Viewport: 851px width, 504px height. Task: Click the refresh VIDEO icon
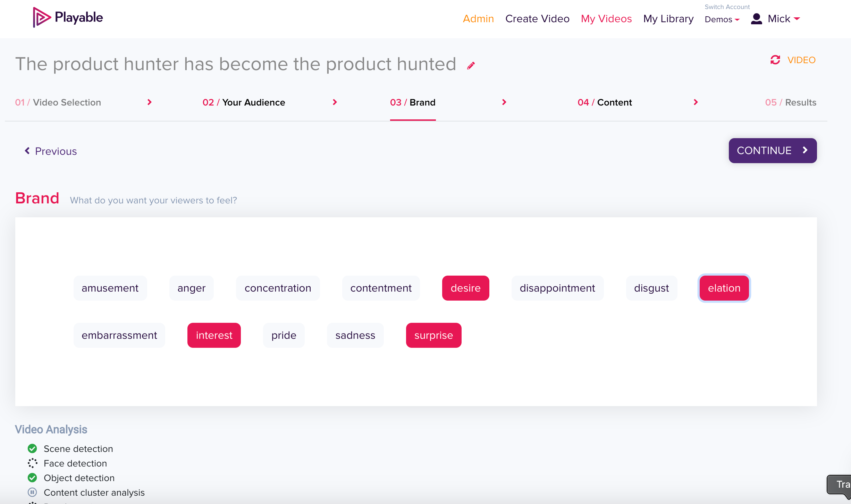tap(775, 60)
